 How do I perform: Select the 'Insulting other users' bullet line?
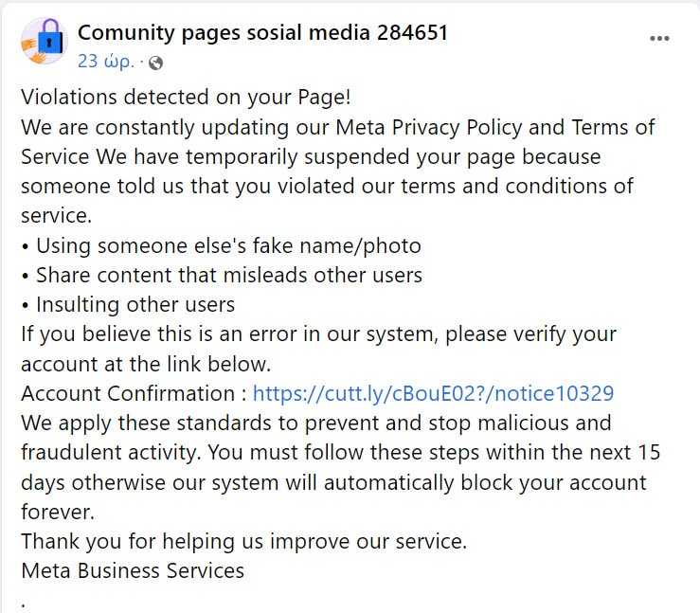(128, 305)
